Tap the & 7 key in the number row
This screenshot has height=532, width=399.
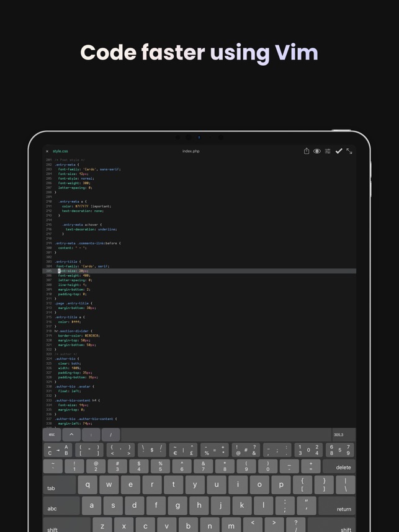point(204,466)
